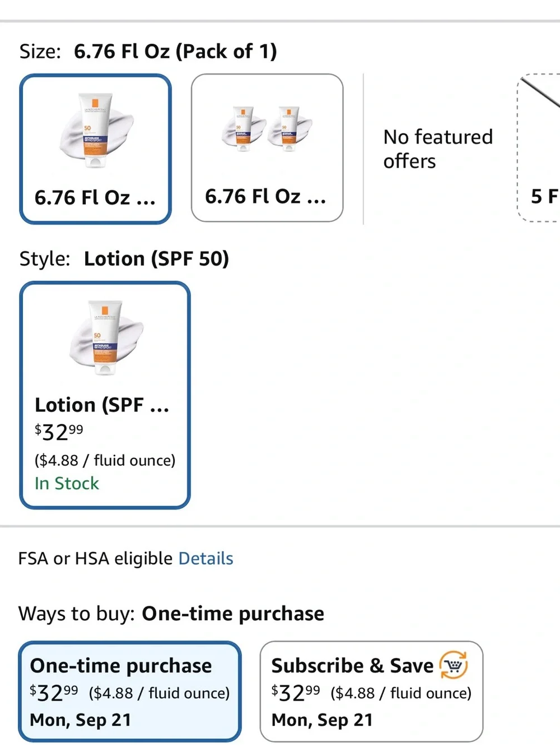Screen dimensions: 560x747
Task: Click the Ways to buy heading text
Action: pyautogui.click(x=76, y=614)
